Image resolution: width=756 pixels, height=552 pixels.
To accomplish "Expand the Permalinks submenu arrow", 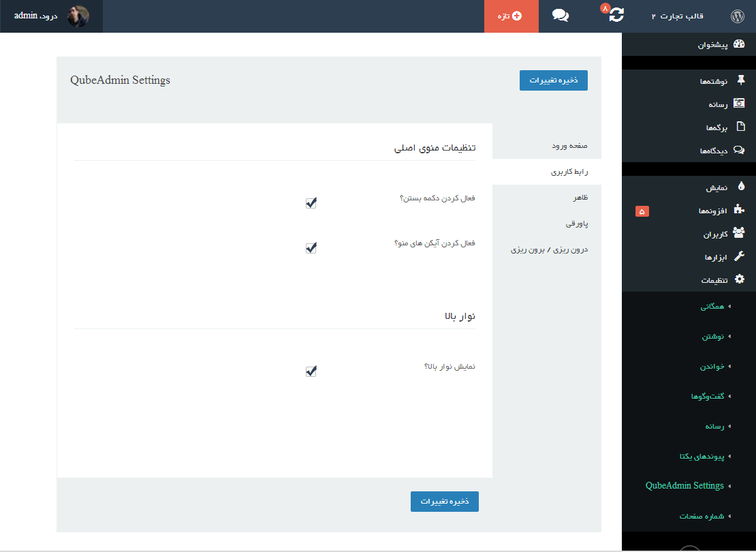I will tap(729, 456).
